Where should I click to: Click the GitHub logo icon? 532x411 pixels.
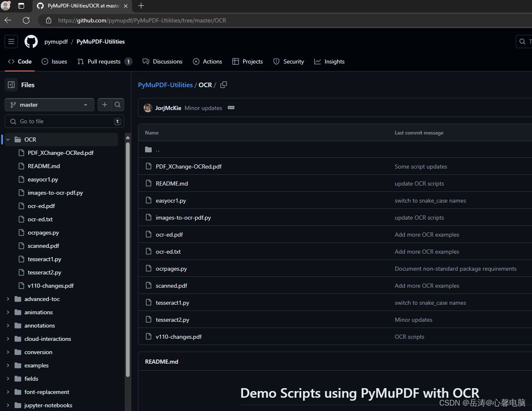click(x=31, y=42)
